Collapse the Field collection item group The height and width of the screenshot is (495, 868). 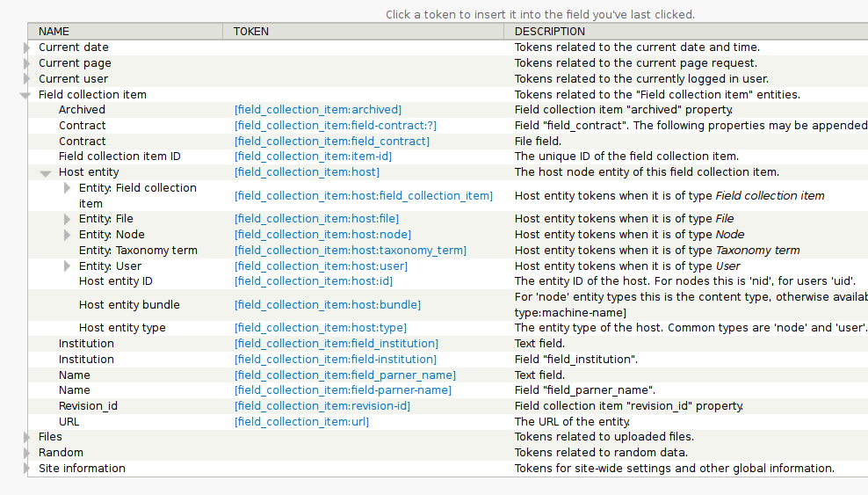pos(26,95)
